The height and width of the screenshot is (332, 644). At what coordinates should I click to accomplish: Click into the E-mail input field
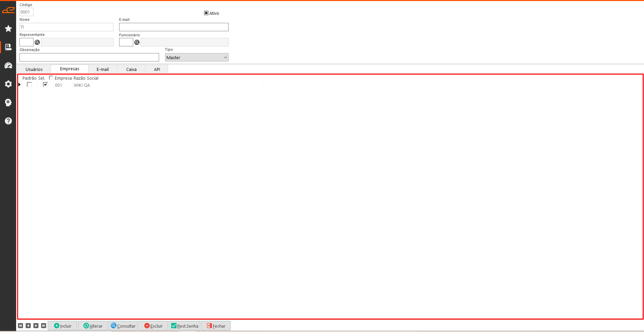pos(174,27)
